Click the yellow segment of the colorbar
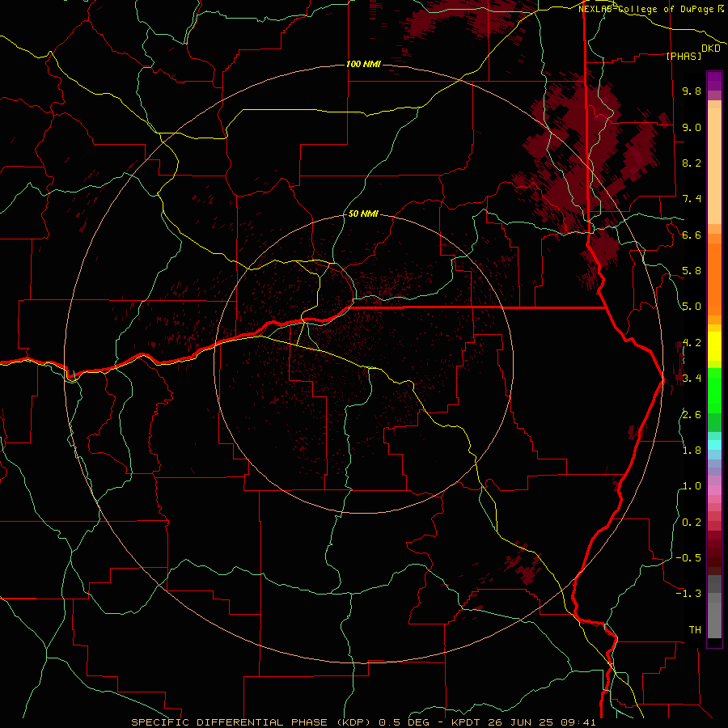The width and height of the screenshot is (728, 728). (714, 346)
